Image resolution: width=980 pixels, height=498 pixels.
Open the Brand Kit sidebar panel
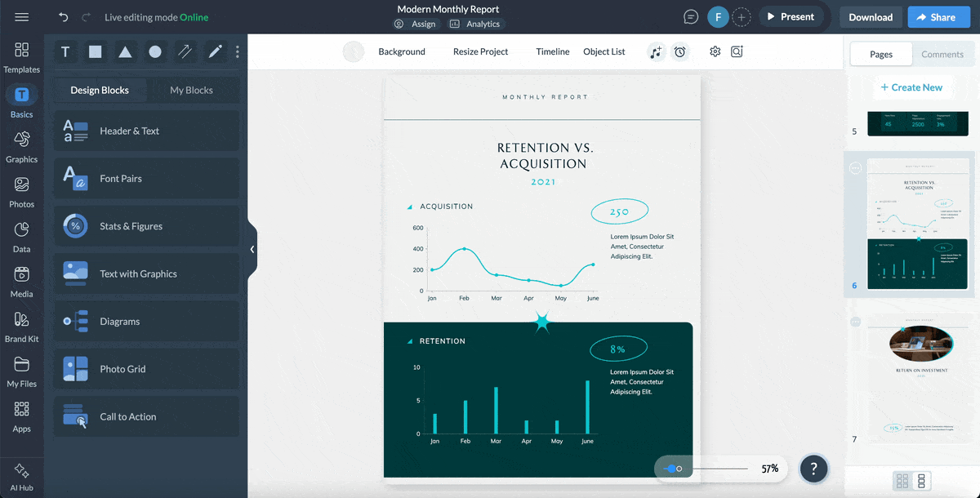[x=22, y=329]
